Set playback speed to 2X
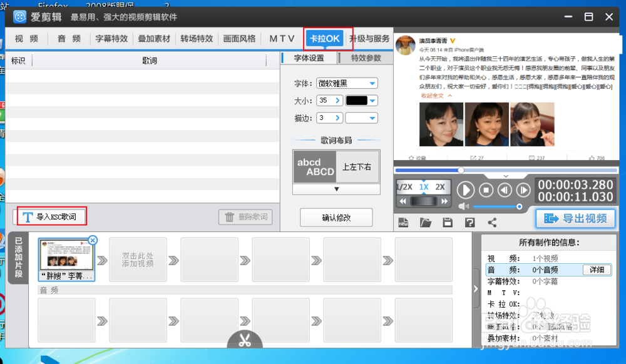The width and height of the screenshot is (626, 364). tap(440, 187)
